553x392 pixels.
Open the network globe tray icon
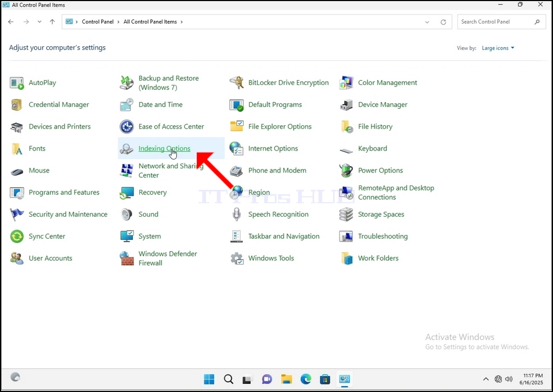click(498, 379)
